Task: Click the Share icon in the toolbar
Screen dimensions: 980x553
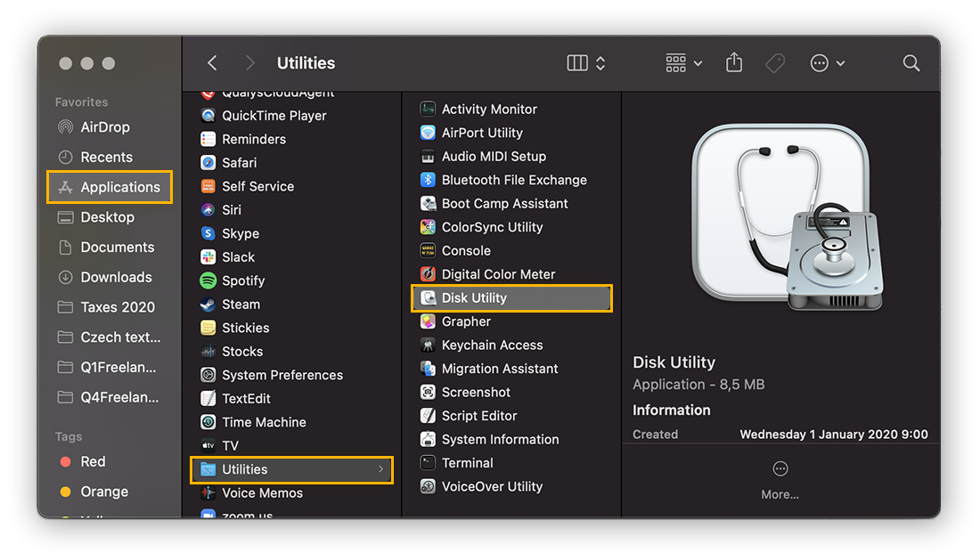Action: [x=733, y=62]
